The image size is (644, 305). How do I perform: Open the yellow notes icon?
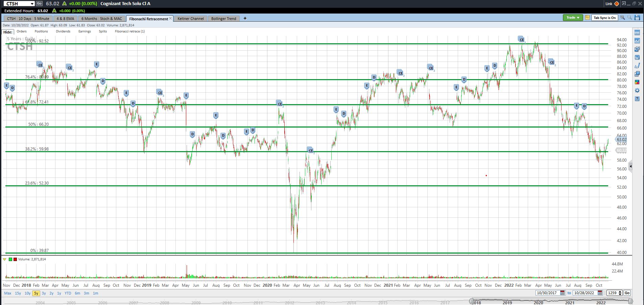(587, 18)
